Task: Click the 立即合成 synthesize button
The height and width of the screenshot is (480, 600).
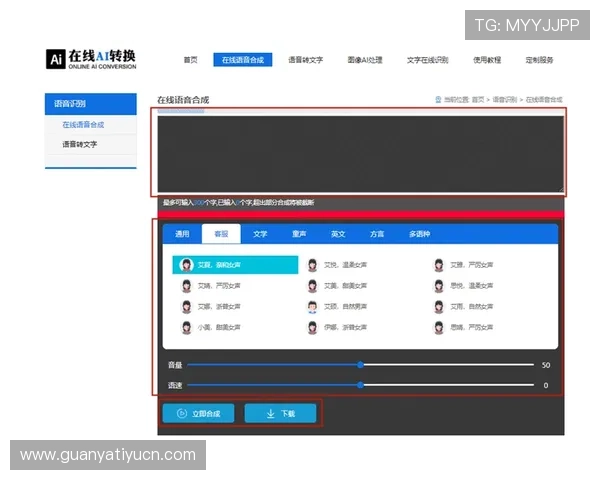Action: coord(198,413)
